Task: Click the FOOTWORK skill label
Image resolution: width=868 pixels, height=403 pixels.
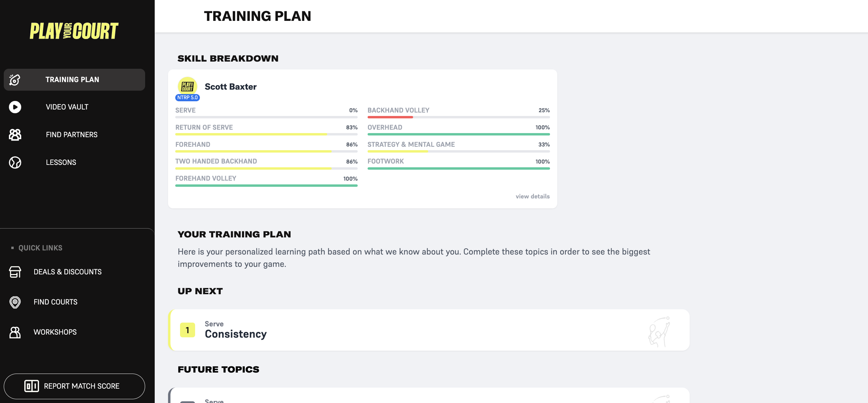Action: tap(386, 161)
